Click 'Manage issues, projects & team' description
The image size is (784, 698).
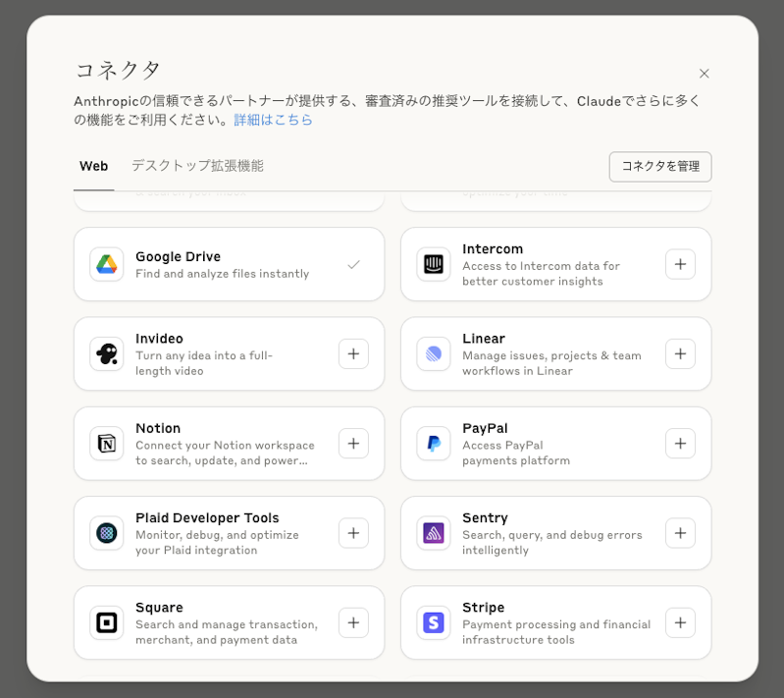(551, 363)
